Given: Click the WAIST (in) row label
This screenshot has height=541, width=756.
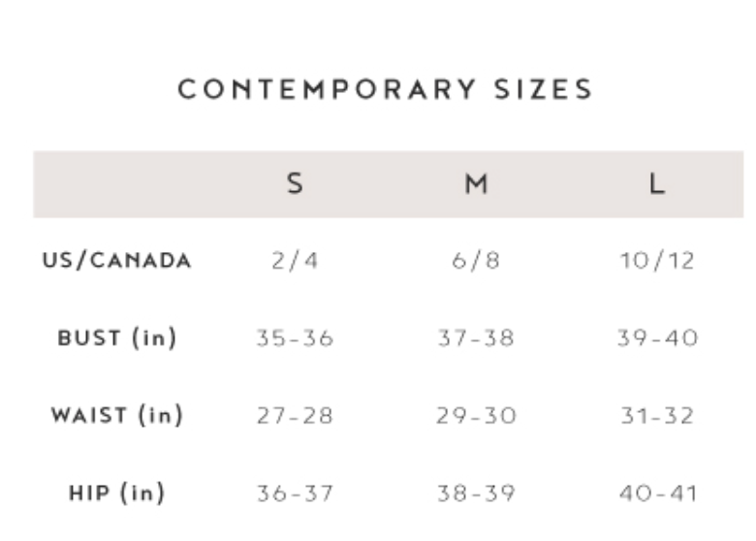Looking at the screenshot, I should [116, 415].
